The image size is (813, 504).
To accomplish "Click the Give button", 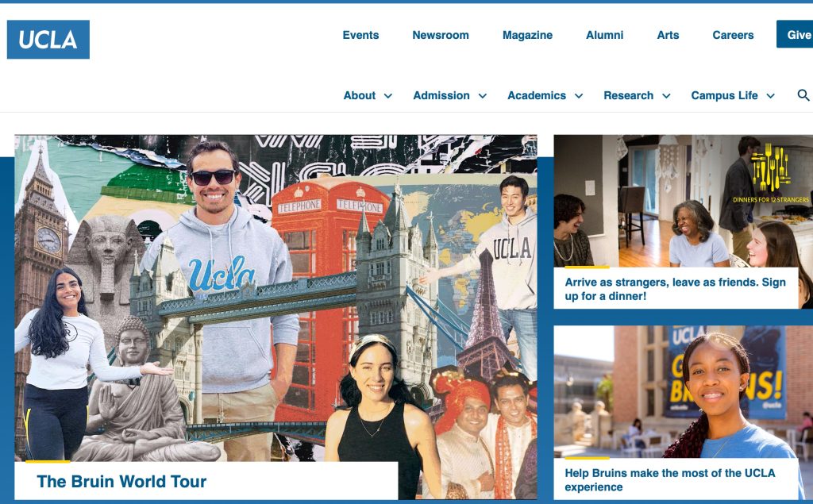I will pos(795,34).
